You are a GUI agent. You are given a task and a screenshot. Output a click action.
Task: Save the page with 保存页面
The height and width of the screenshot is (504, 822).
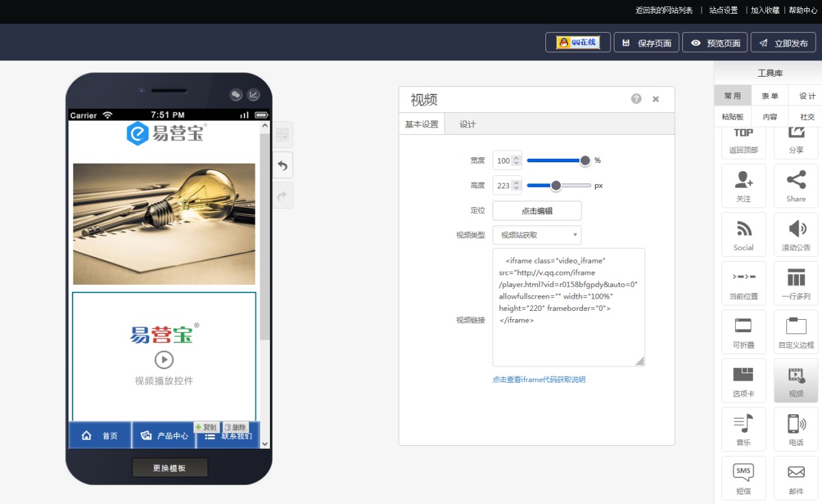tap(647, 42)
